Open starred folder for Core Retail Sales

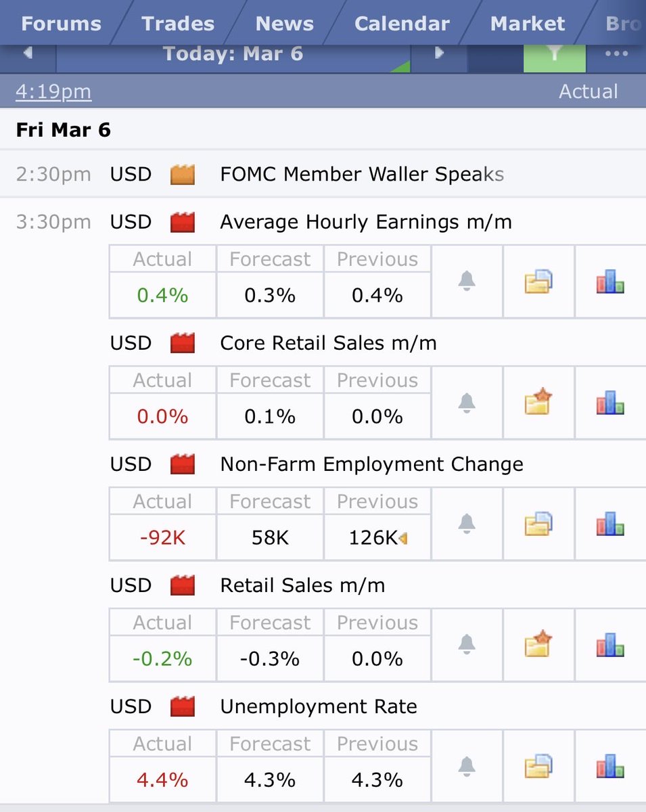point(538,403)
